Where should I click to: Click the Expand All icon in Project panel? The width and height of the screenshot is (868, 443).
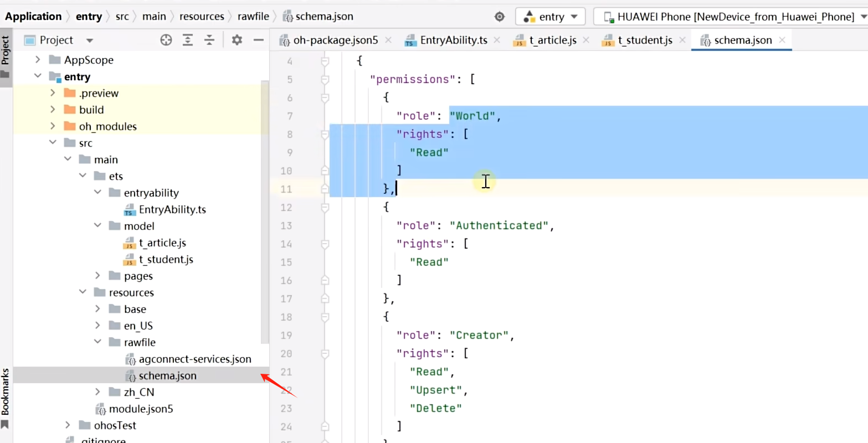click(188, 40)
